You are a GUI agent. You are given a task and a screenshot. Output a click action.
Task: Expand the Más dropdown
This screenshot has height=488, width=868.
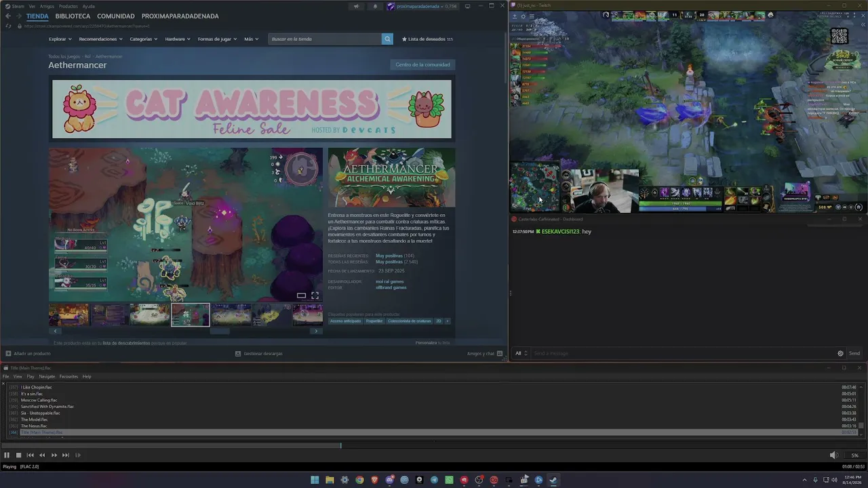[x=252, y=39]
